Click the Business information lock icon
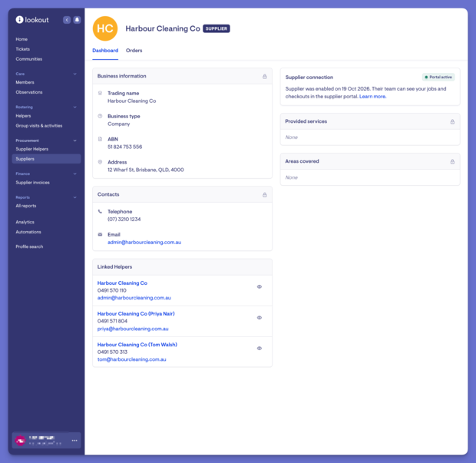The width and height of the screenshot is (476, 463). (265, 76)
